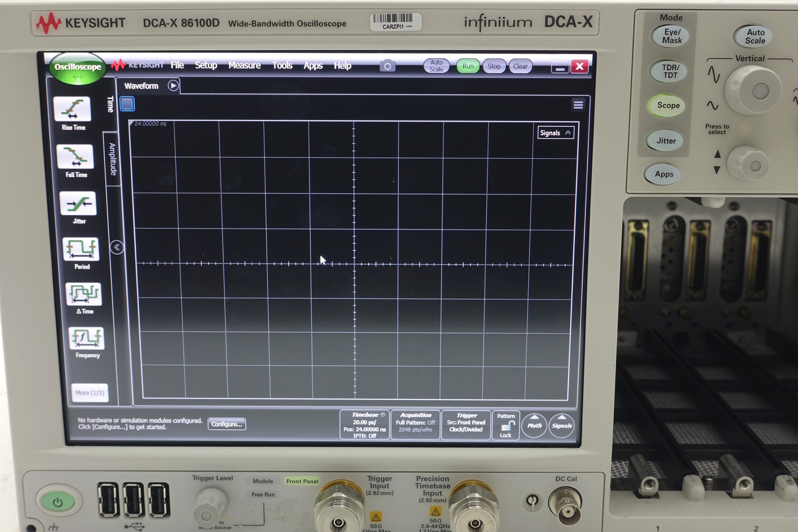Open the Timebase settings panel
798x532 pixels.
click(365, 425)
